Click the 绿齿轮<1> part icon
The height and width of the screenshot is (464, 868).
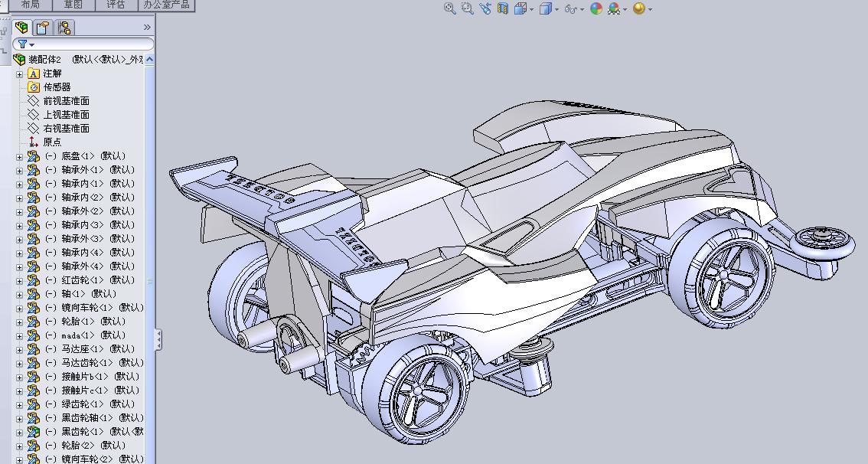pos(34,404)
